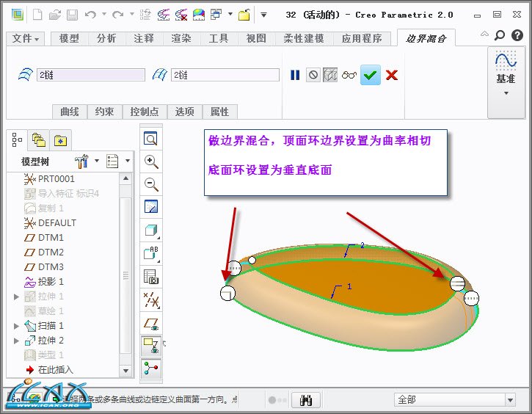
Task: Select the 投影 1 tree item
Action: coord(44,282)
